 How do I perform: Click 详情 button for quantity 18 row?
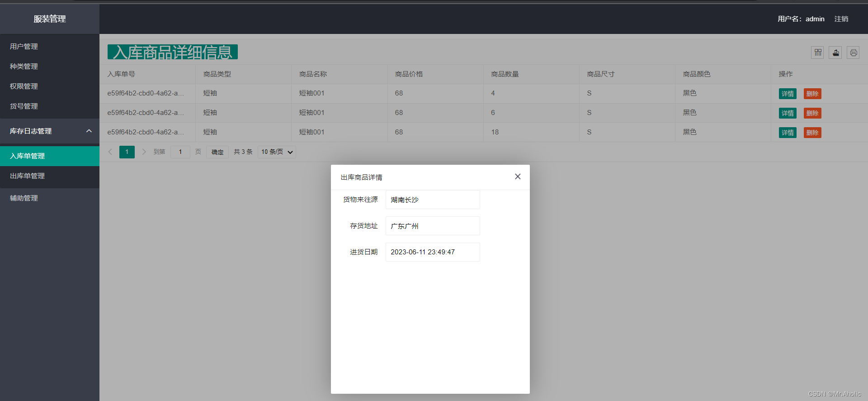[788, 133]
